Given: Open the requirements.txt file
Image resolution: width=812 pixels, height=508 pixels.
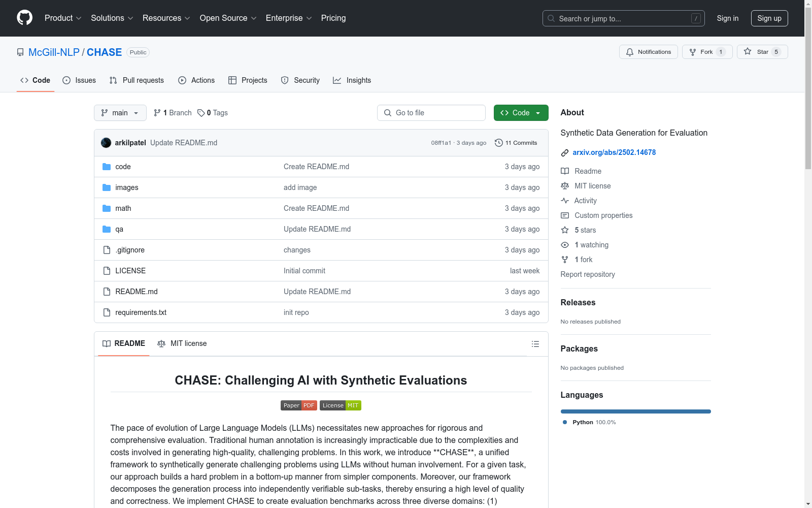Looking at the screenshot, I should click(x=141, y=312).
